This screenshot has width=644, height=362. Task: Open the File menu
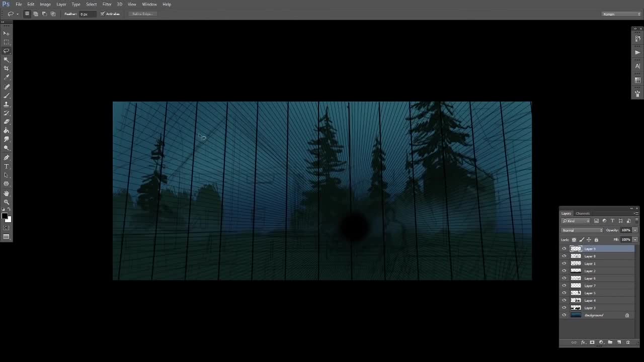[x=19, y=4]
